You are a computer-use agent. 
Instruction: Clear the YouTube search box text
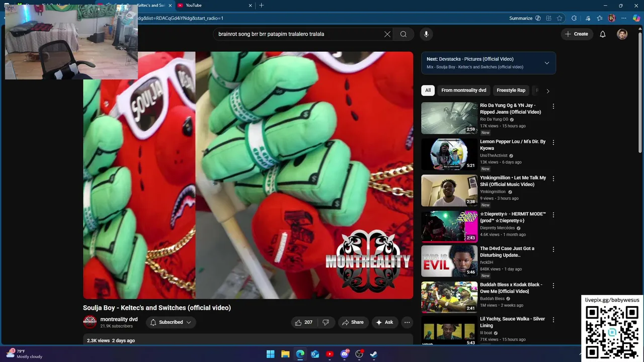pyautogui.click(x=387, y=34)
